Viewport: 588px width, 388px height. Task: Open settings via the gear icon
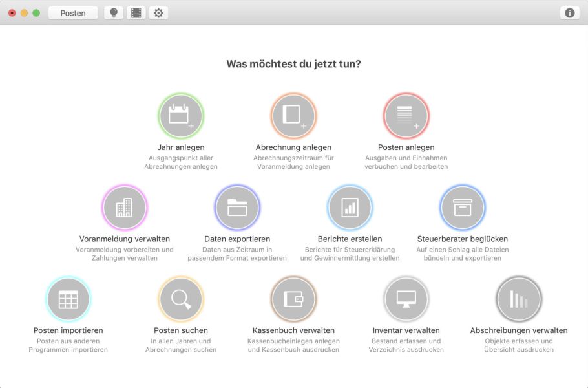point(158,13)
